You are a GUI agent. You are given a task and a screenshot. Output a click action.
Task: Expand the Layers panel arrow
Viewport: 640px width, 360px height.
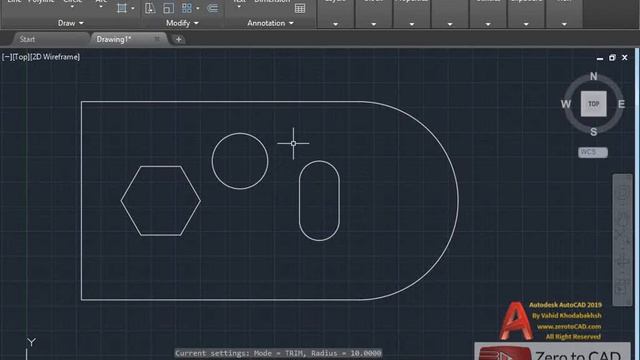tap(336, 24)
